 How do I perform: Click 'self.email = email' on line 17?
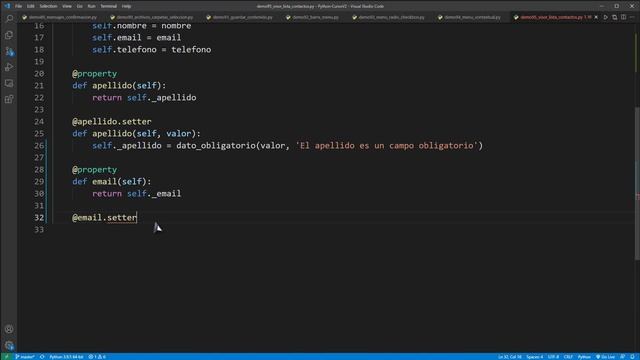pos(136,38)
